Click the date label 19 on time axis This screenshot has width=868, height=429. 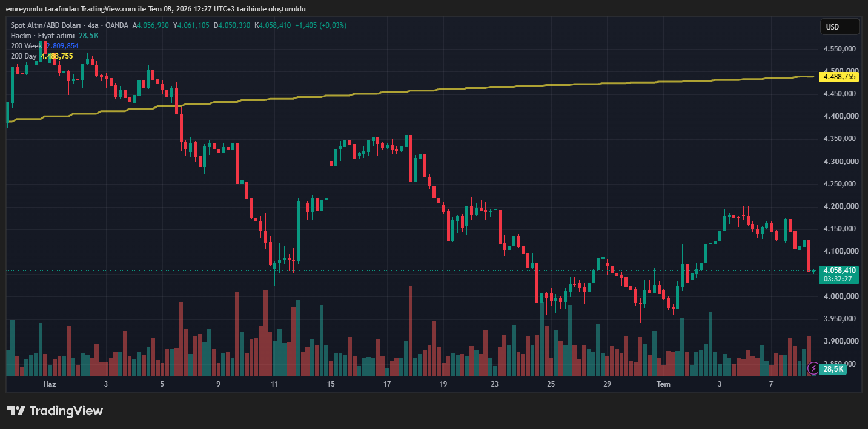[443, 384]
